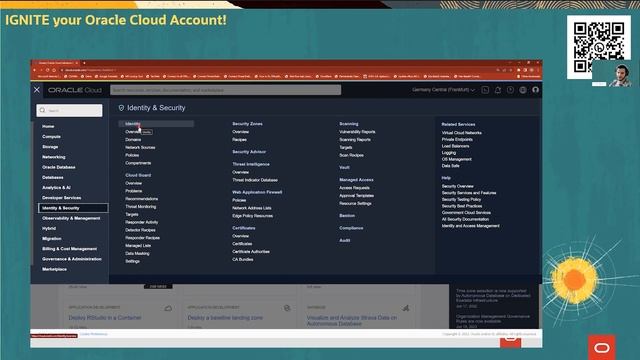The image size is (640, 360).
Task: Open Responder Activity under Cloud Guard
Action: (x=142, y=222)
